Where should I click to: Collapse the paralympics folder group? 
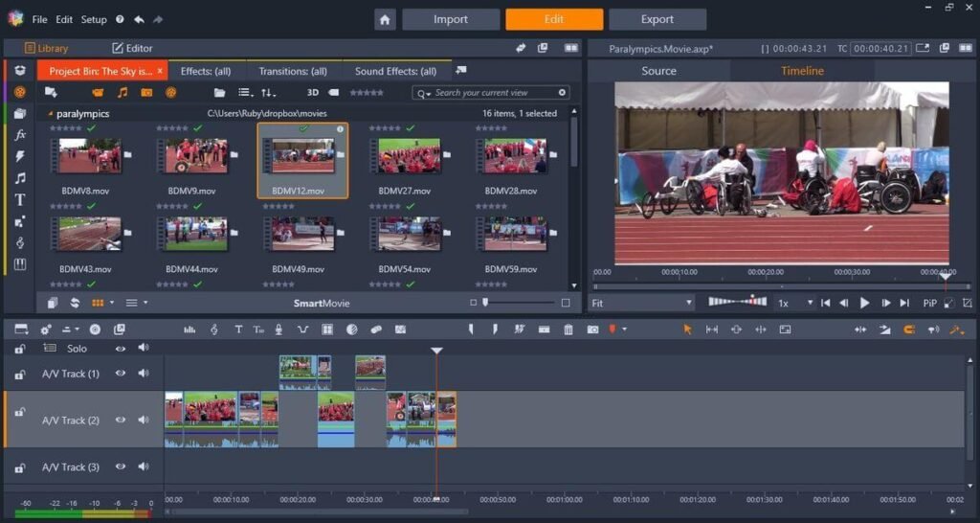(50, 114)
